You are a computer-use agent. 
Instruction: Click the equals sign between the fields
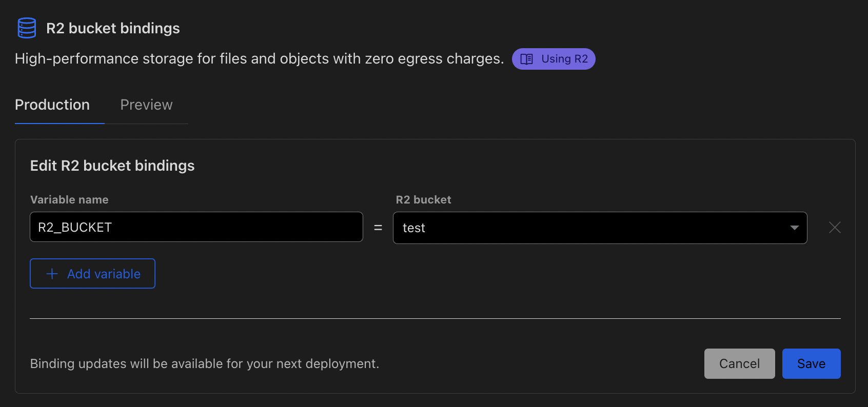(378, 228)
